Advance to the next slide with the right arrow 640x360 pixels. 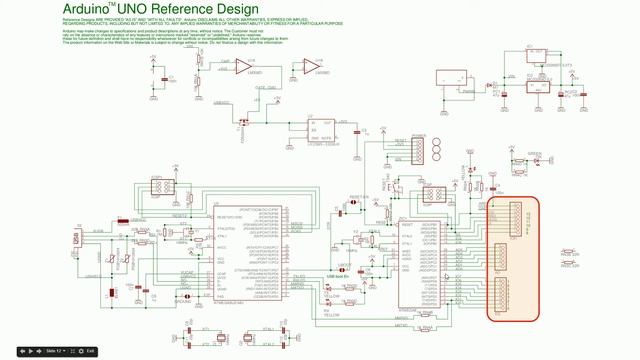coord(39,351)
